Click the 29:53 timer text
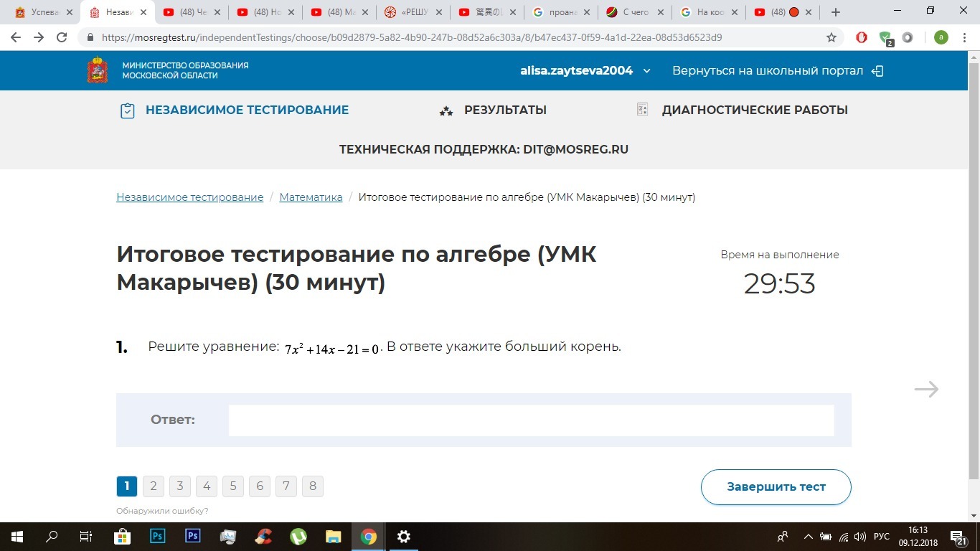The width and height of the screenshot is (980, 551). pyautogui.click(x=780, y=284)
